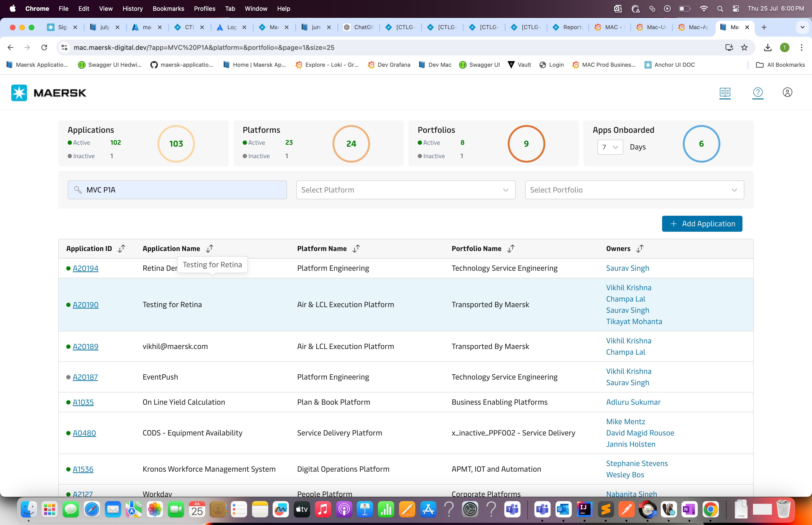Open the Profiles menu
This screenshot has height=525, width=812.
click(x=204, y=8)
